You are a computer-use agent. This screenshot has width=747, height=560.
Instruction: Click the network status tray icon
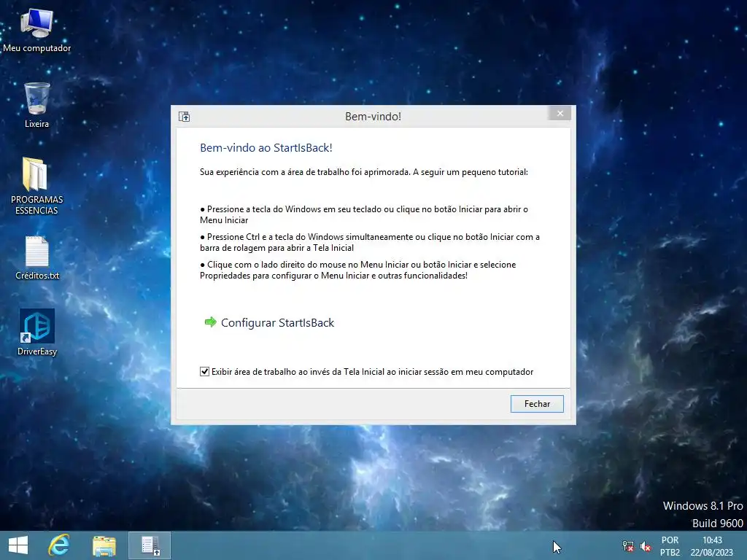[628, 546]
